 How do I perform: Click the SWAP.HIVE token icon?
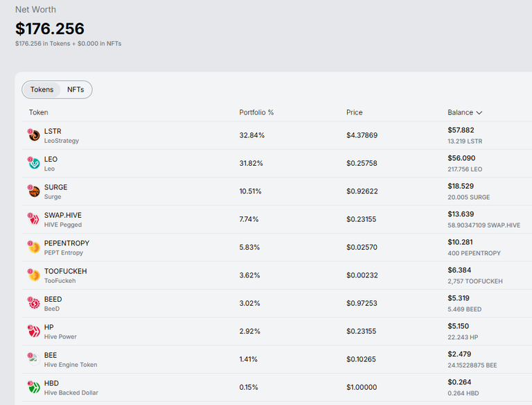[x=34, y=219]
